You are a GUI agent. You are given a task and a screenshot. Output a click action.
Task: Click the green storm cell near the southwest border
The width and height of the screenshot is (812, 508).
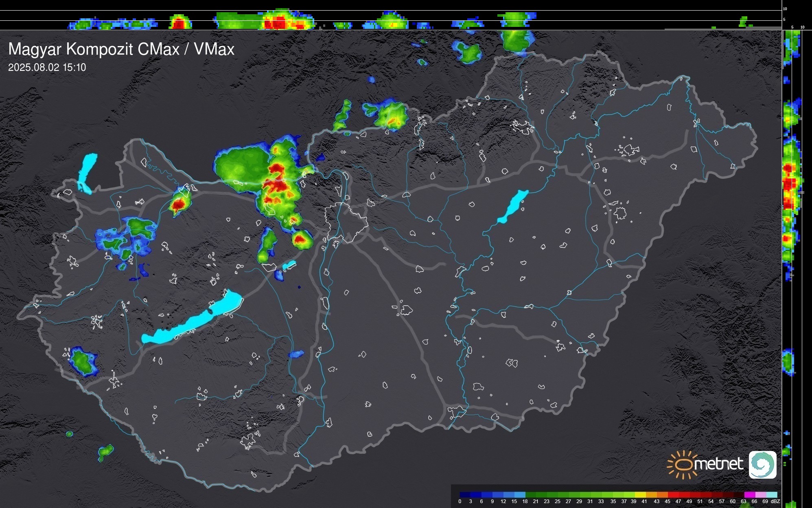coord(82,362)
